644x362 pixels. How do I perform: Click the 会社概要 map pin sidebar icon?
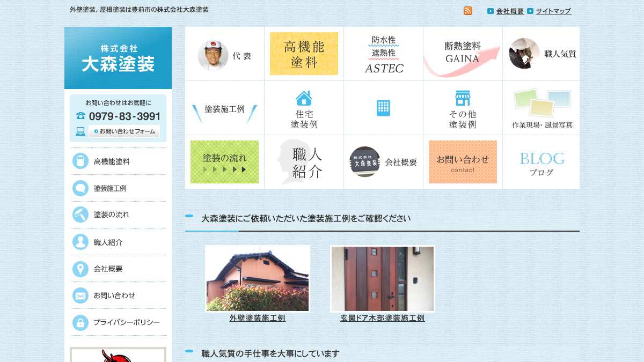(80, 269)
